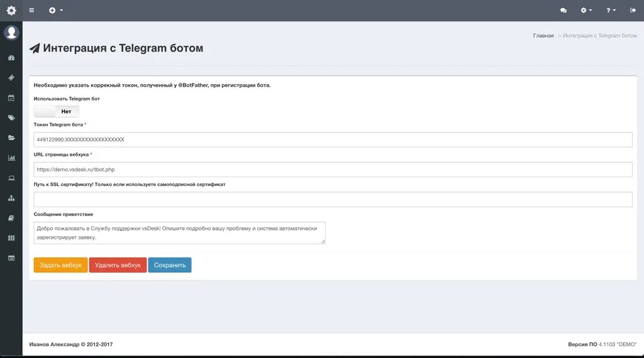Click the gear logo in top-left corner
The width and height of the screenshot is (644, 358).
[x=11, y=10]
